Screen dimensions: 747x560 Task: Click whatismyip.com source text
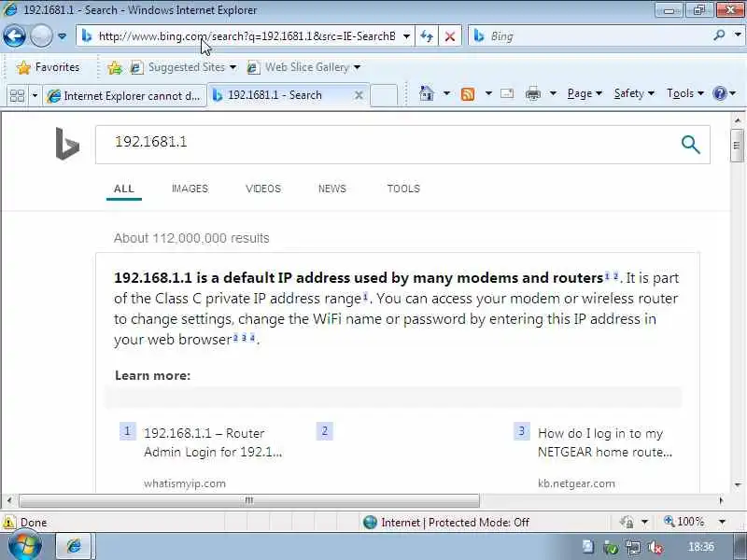pyautogui.click(x=184, y=483)
